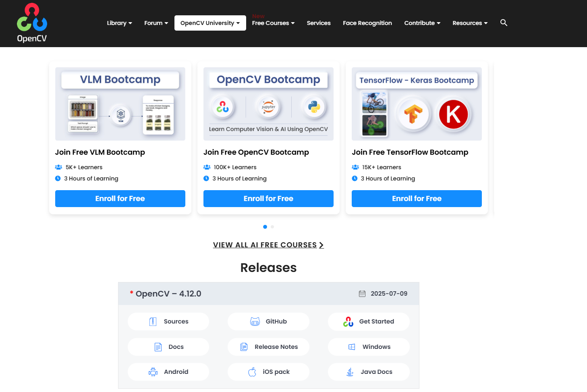Click the GitHub octocat icon
Viewport: 587px width, 392px height.
(x=255, y=321)
